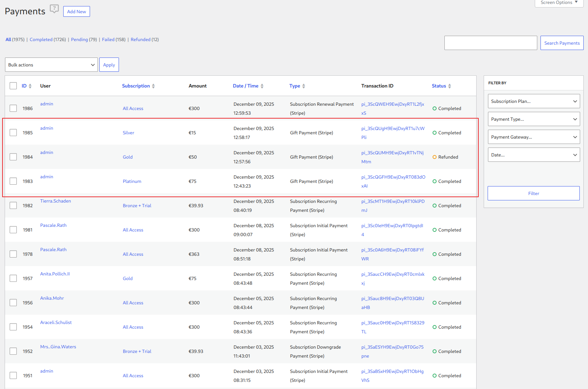
Task: Expand the Subscription Plan filter dropdown
Action: click(534, 101)
